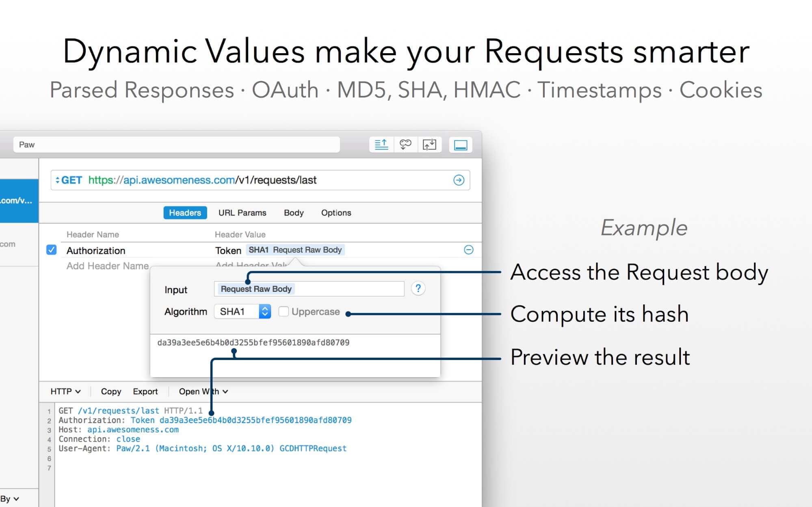Click the sort/export requests toolbar icon
812x507 pixels.
381,145
